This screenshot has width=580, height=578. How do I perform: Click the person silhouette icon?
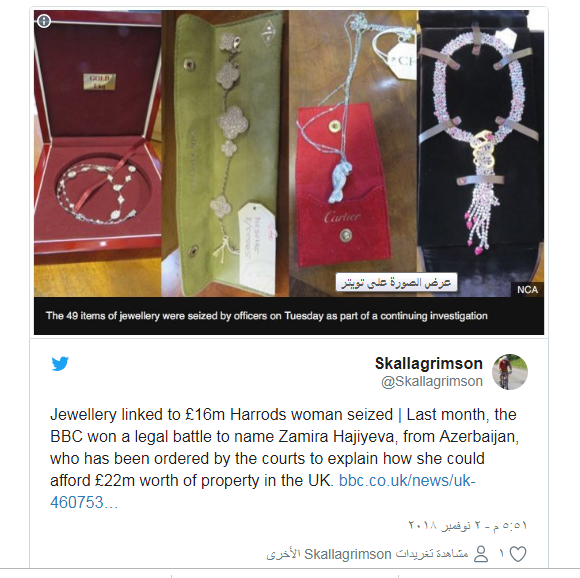coord(481,554)
